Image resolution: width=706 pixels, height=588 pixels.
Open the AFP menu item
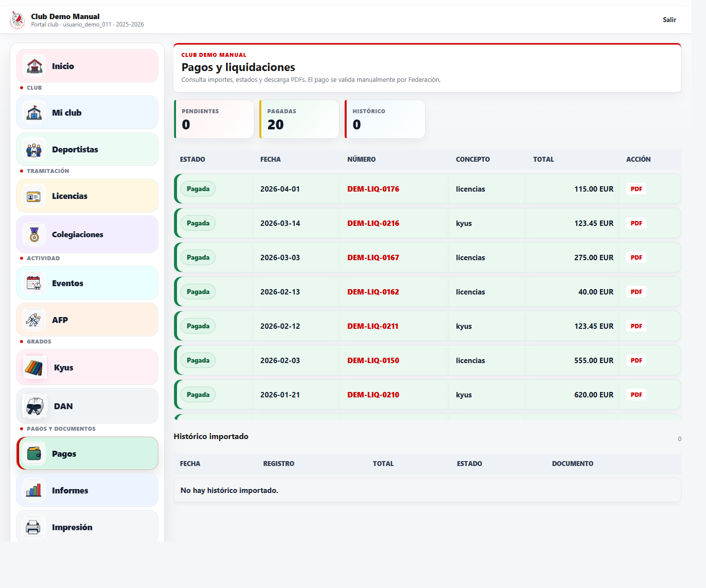[x=87, y=319]
